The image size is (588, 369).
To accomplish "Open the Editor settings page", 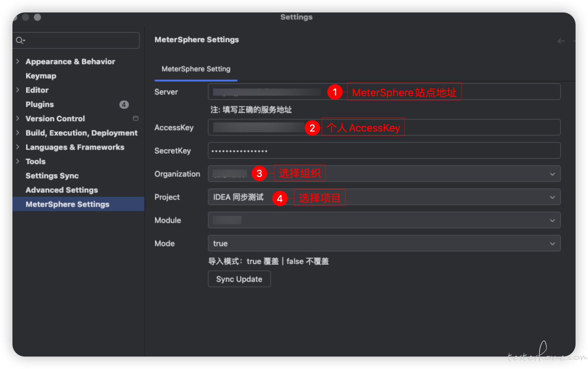I will (x=37, y=90).
